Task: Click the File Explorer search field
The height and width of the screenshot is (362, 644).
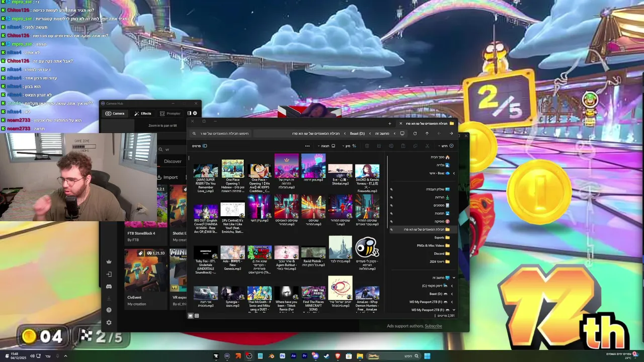Action: (221, 134)
